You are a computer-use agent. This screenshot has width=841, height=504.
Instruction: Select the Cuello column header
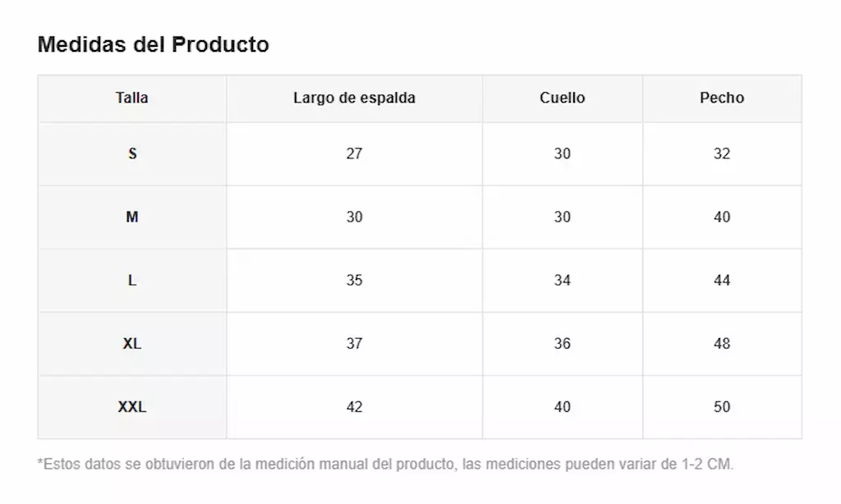(x=562, y=98)
